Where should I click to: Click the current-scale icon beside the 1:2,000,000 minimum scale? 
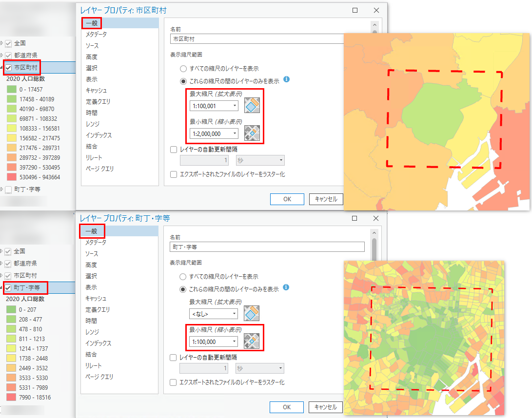click(252, 133)
